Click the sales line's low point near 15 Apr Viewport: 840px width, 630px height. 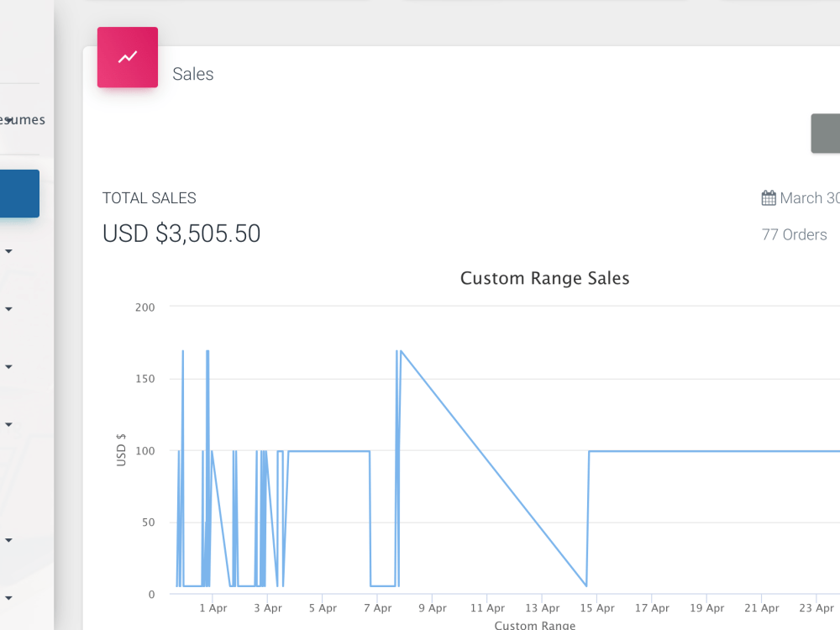[586, 585]
